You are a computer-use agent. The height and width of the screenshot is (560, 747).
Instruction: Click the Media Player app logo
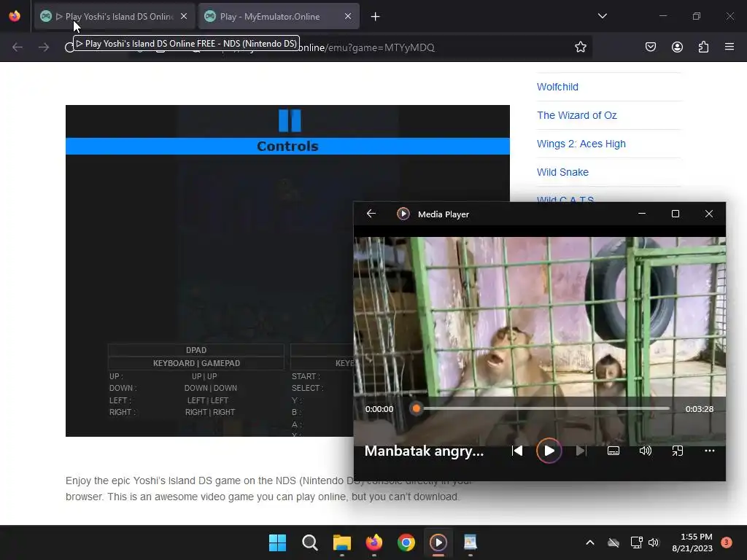[x=403, y=214]
